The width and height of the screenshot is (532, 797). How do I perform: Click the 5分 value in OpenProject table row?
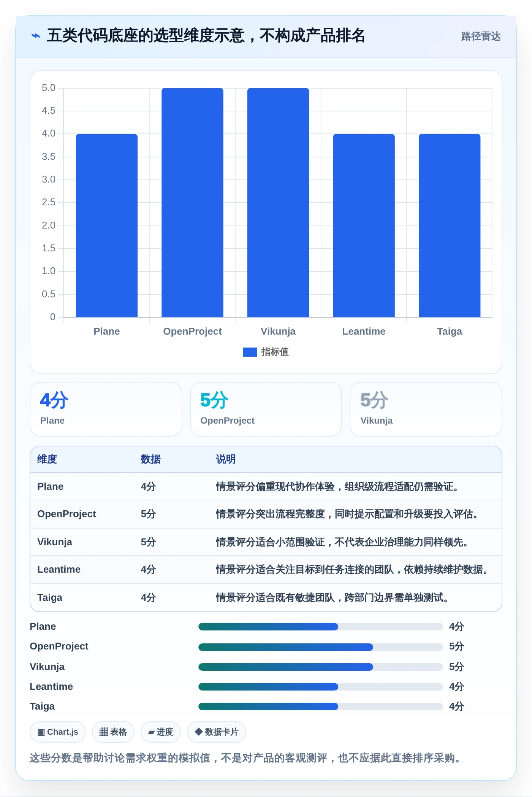[149, 514]
